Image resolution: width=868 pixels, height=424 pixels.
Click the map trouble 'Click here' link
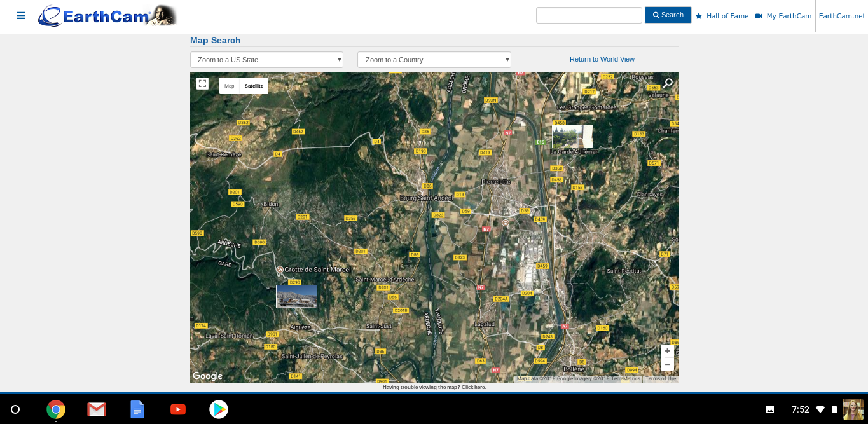(475, 386)
